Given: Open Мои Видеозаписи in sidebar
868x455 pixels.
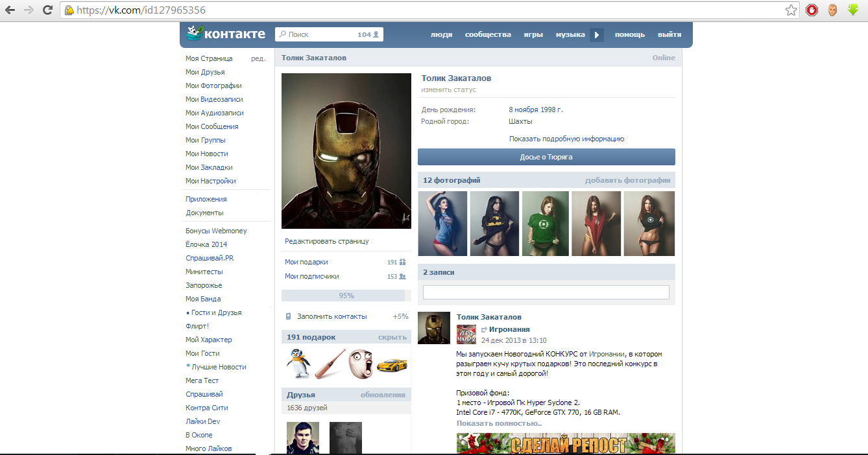Looking at the screenshot, I should [214, 99].
